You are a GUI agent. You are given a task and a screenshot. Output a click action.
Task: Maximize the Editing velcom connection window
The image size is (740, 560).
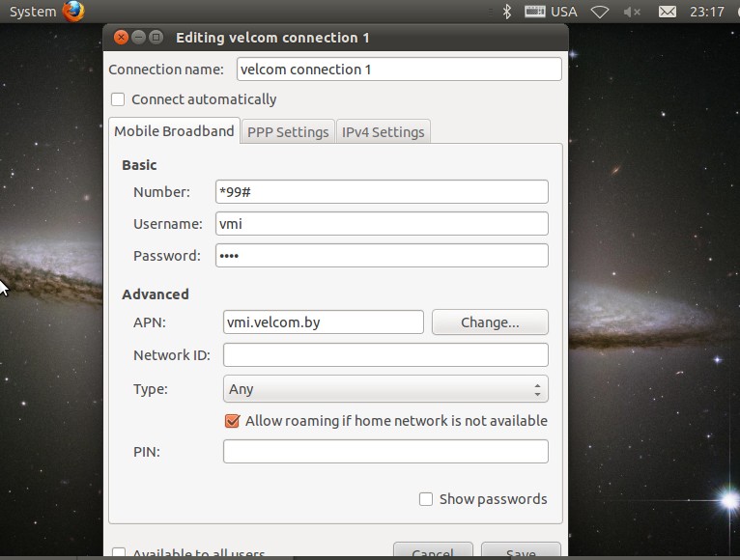pyautogui.click(x=156, y=38)
